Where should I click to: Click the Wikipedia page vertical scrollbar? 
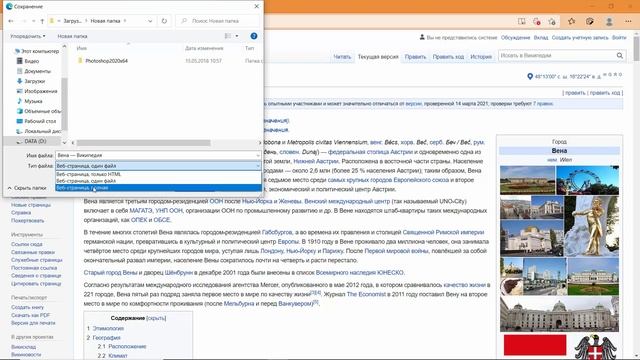[x=636, y=49]
